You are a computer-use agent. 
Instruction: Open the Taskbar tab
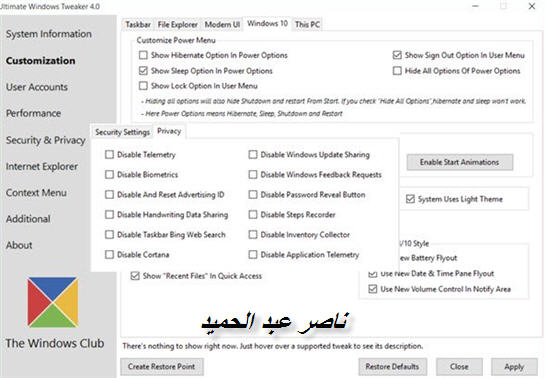(138, 25)
